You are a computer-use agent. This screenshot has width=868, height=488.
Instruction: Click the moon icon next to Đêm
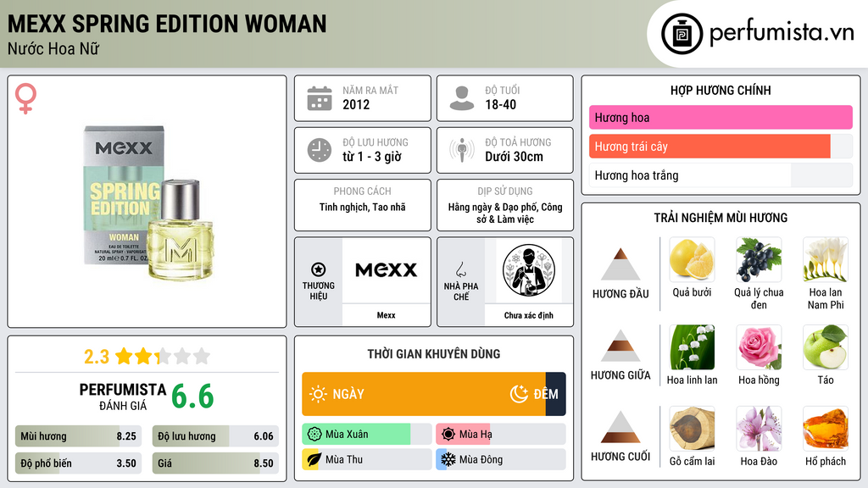pos(519,394)
